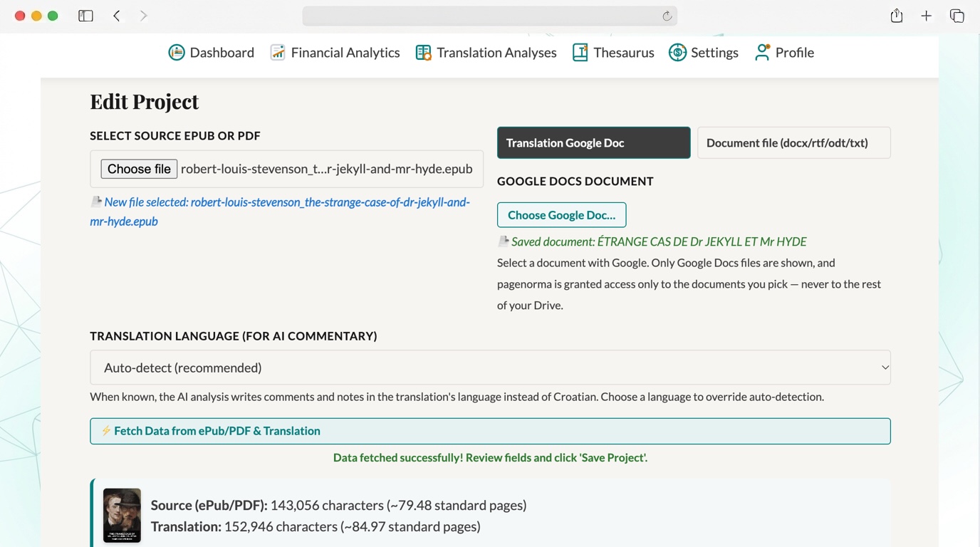
Task: Open the Settings menu item
Action: point(704,52)
